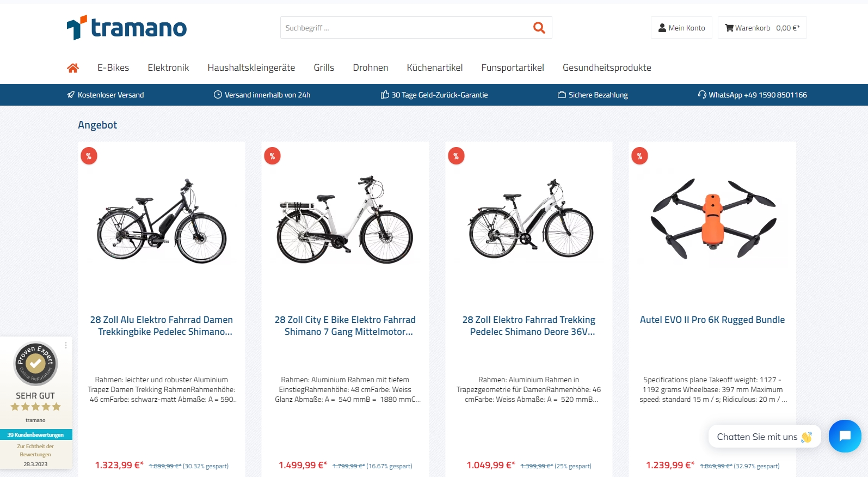This screenshot has height=477, width=868.
Task: Click the rocket icon beside Kostenloser Versand
Action: click(71, 95)
